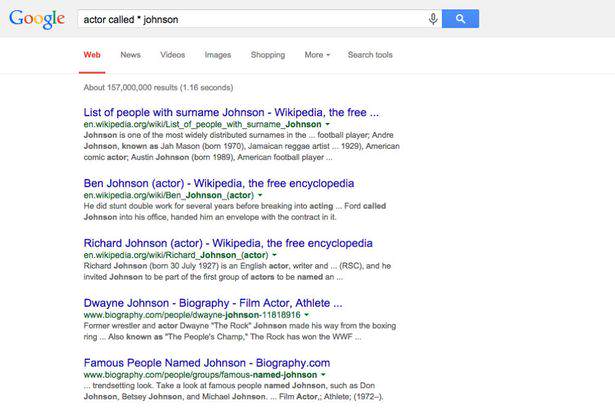Open List of people with surname Johnson result
615x409 pixels.
pyautogui.click(x=231, y=112)
